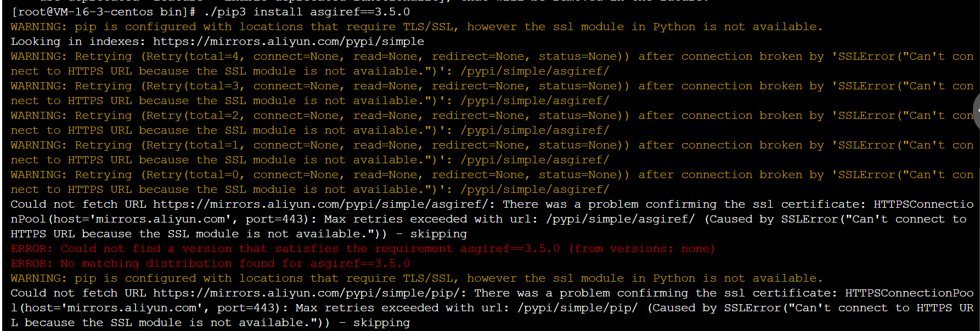Click the topmost pip is configured warning

pos(416,26)
